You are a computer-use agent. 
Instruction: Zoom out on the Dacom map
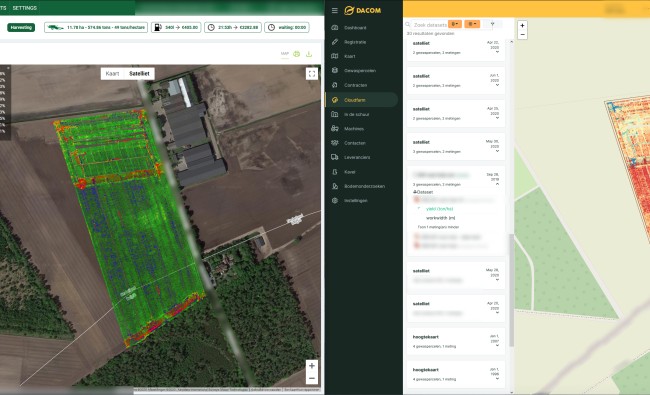tap(522, 35)
